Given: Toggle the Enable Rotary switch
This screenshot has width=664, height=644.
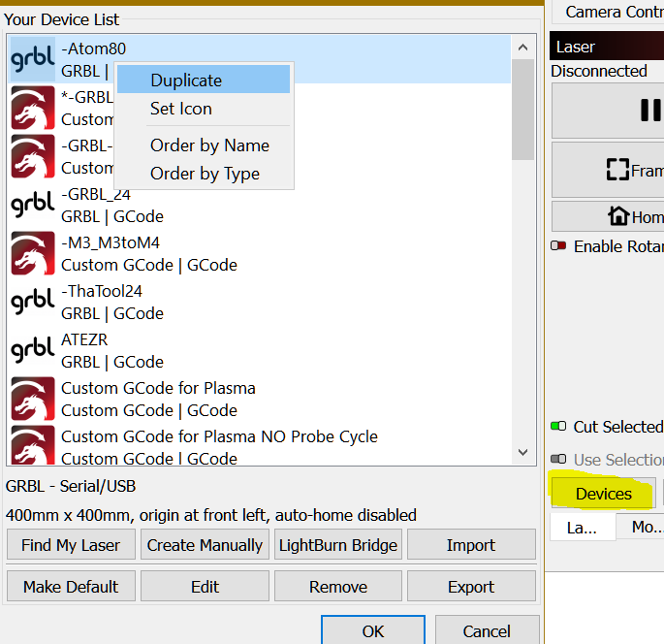Looking at the screenshot, I should point(558,246).
